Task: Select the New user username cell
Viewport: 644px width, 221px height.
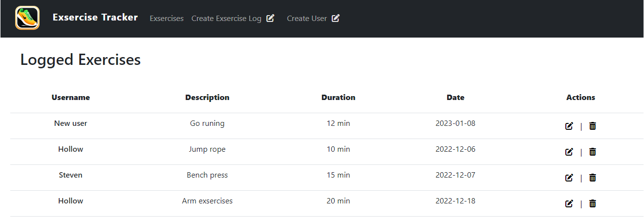Action: 71,123
